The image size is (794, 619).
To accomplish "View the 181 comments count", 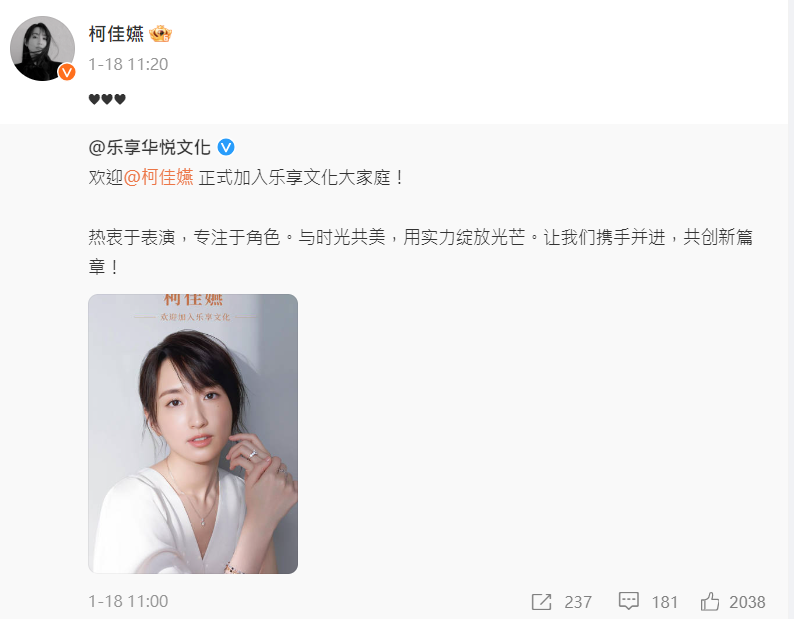I will pos(664,602).
